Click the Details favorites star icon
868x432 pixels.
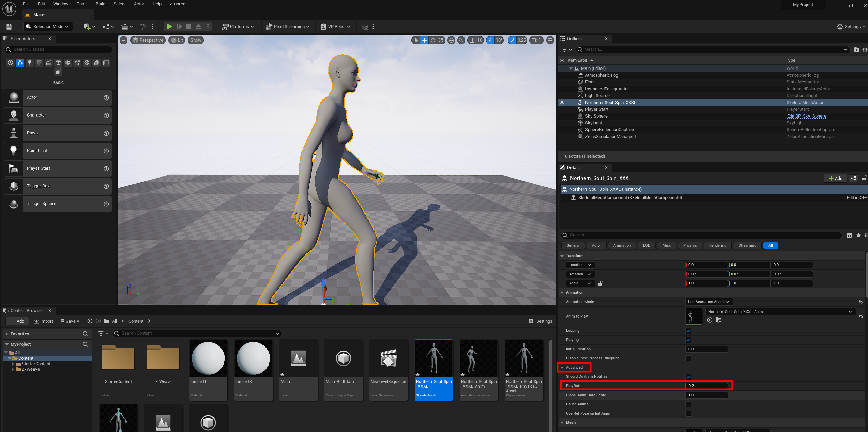[858, 235]
